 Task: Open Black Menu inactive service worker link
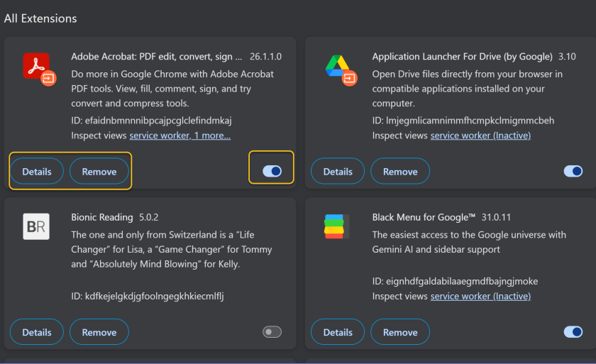click(x=480, y=296)
